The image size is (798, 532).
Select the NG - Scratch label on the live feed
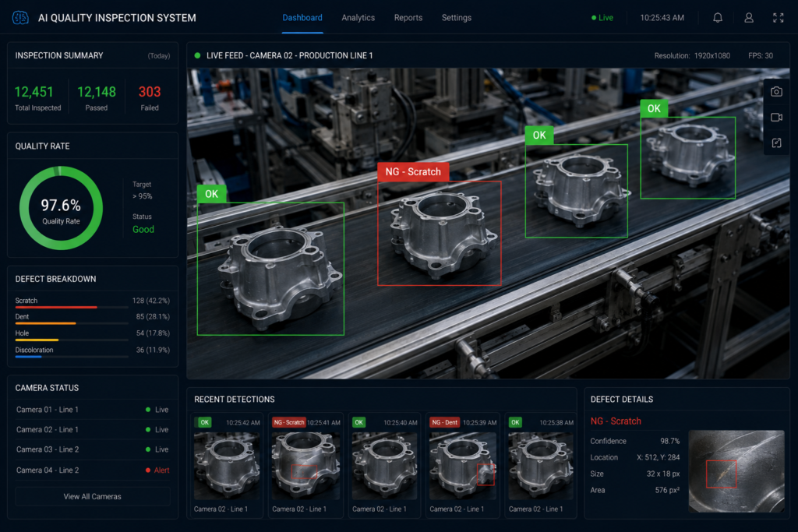coord(413,172)
